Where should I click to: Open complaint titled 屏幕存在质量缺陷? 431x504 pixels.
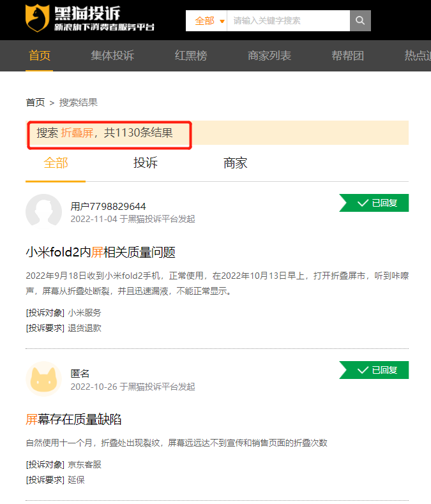[73, 419]
